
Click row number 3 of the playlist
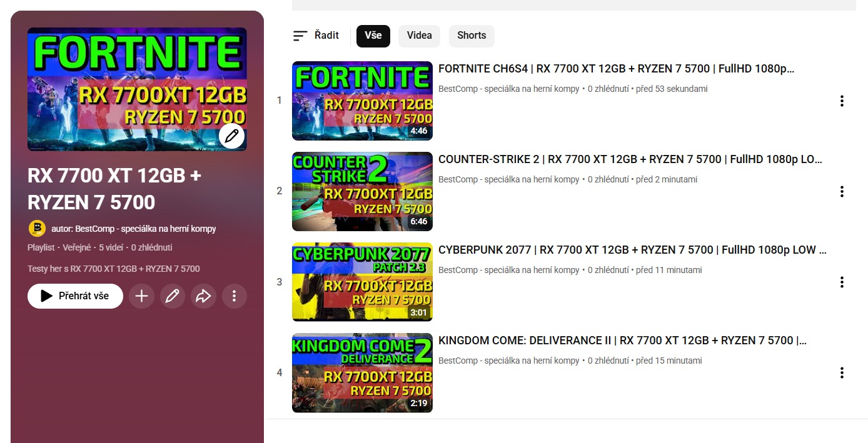280,282
